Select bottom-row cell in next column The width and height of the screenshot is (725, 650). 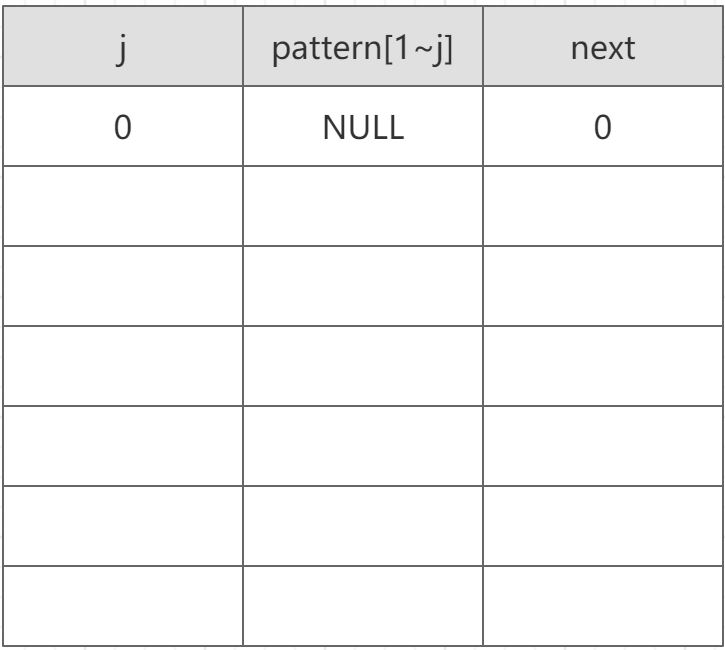pyautogui.click(x=603, y=606)
